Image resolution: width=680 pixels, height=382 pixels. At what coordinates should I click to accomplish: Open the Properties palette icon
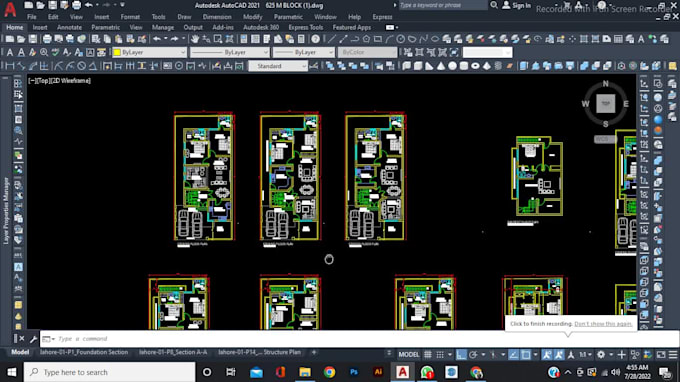[x=244, y=39]
